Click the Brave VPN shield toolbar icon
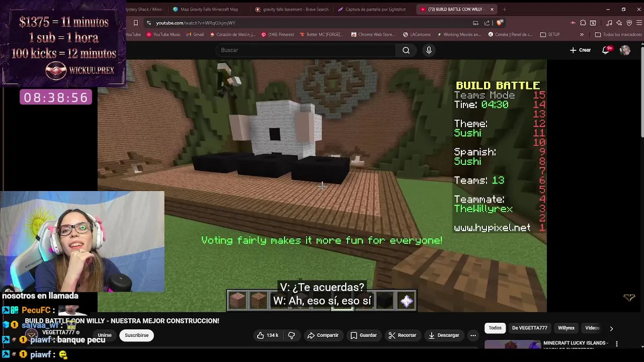This screenshot has height=362, width=644. pyautogui.click(x=629, y=23)
